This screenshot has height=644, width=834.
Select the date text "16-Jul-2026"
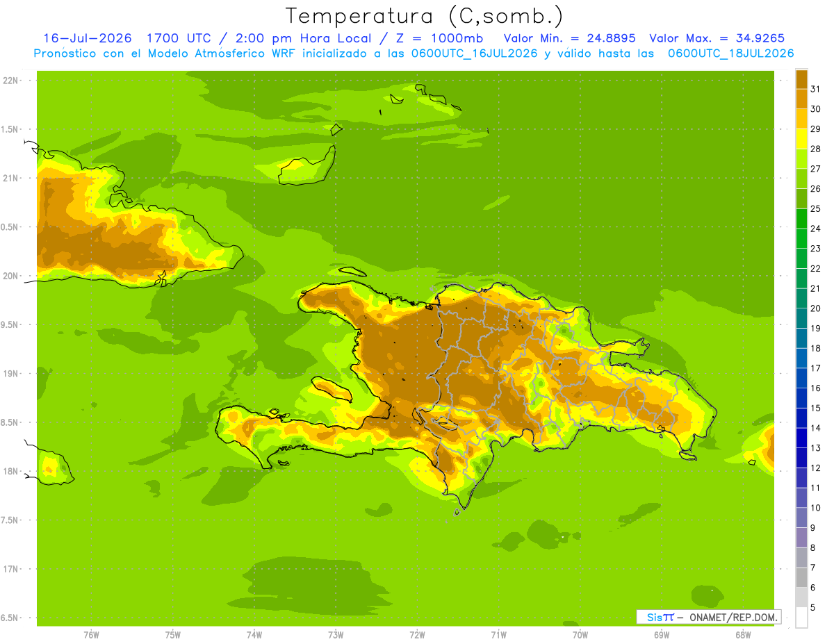pos(87,38)
